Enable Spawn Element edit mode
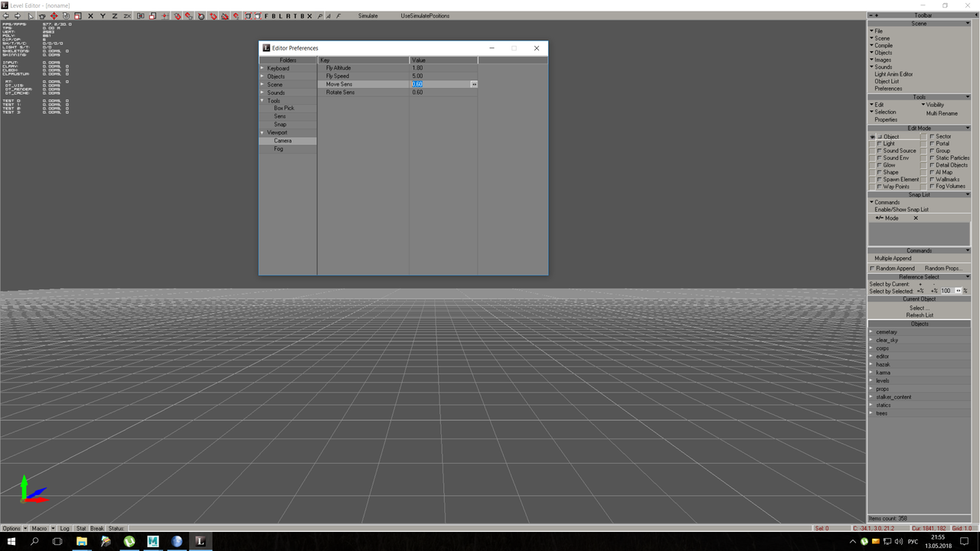The width and height of the screenshot is (980, 551). (x=880, y=180)
